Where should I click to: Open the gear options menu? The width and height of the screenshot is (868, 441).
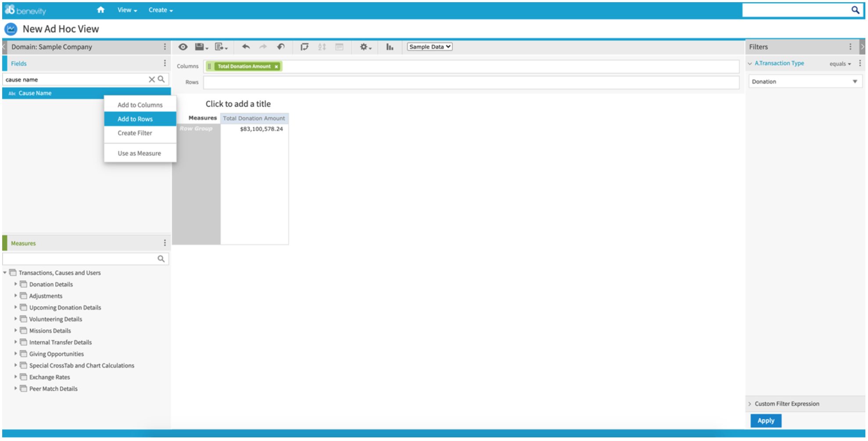pyautogui.click(x=366, y=47)
